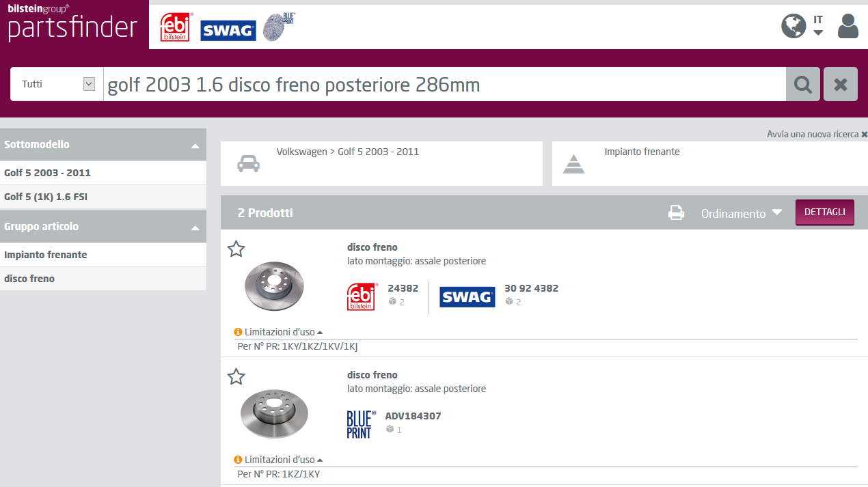Click the search text input field
868x487 pixels.
(444, 85)
